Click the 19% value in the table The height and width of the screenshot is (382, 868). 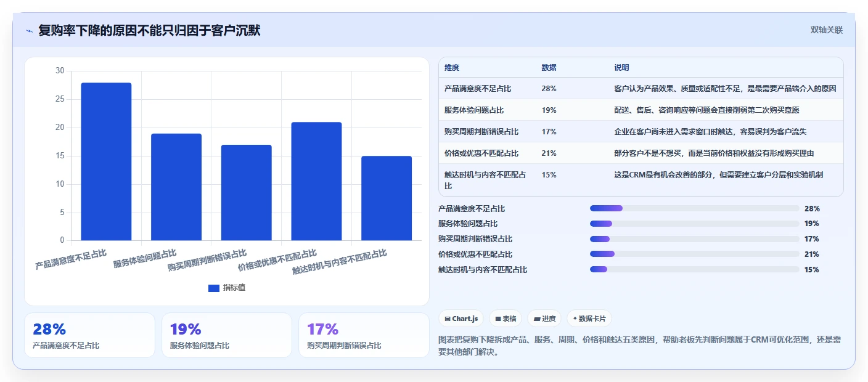549,110
